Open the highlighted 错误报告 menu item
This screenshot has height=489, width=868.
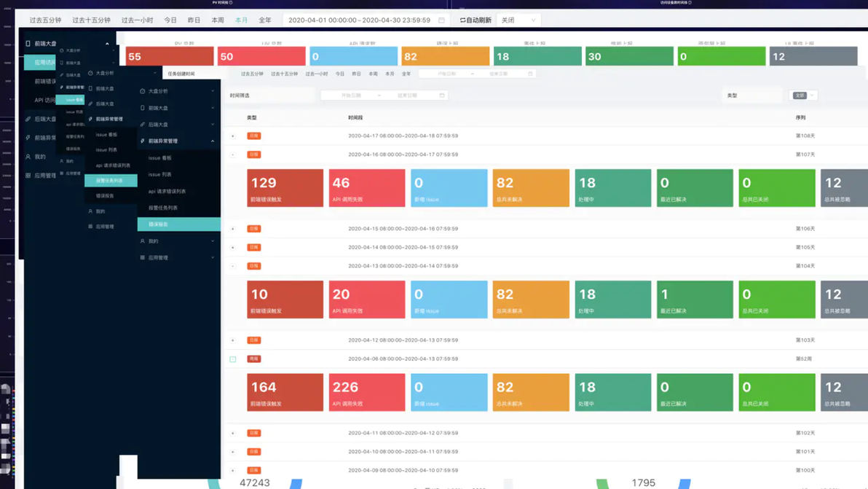(x=179, y=224)
